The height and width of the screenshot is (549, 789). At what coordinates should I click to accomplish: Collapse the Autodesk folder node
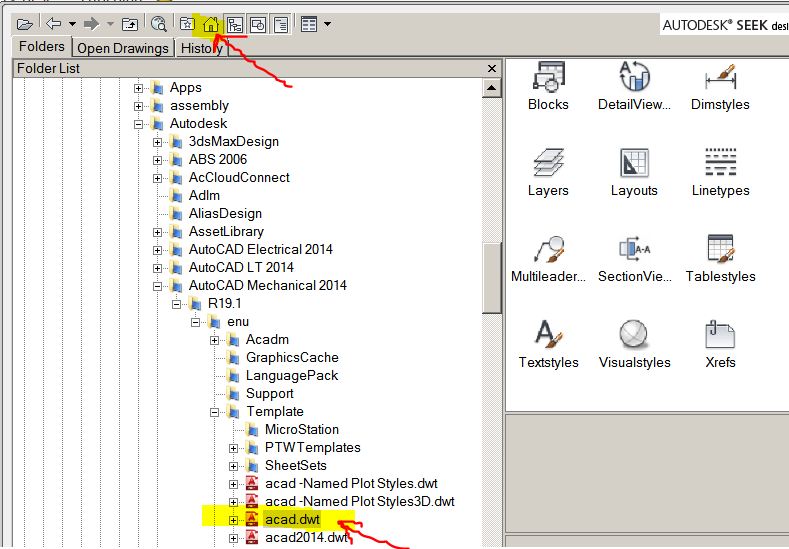click(x=138, y=124)
